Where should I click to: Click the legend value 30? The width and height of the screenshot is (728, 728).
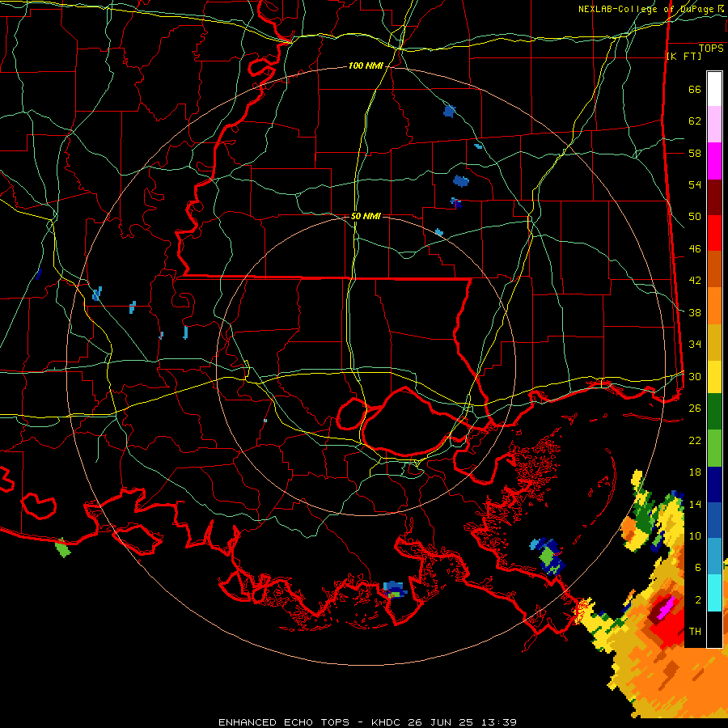695,376
